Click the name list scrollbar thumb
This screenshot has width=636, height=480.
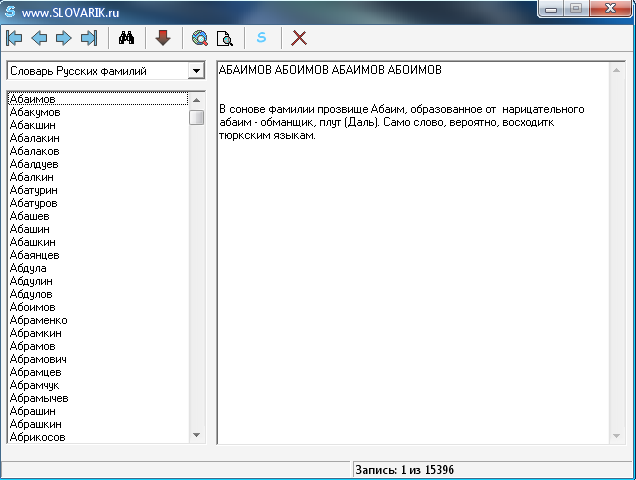click(x=197, y=117)
